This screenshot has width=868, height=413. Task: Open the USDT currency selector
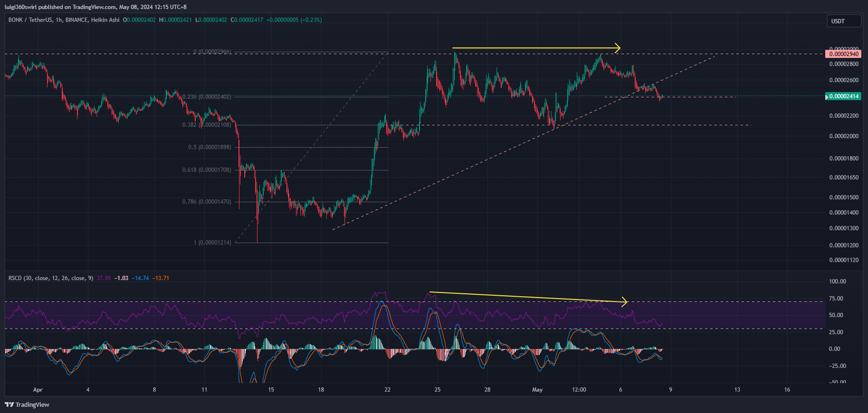point(844,21)
